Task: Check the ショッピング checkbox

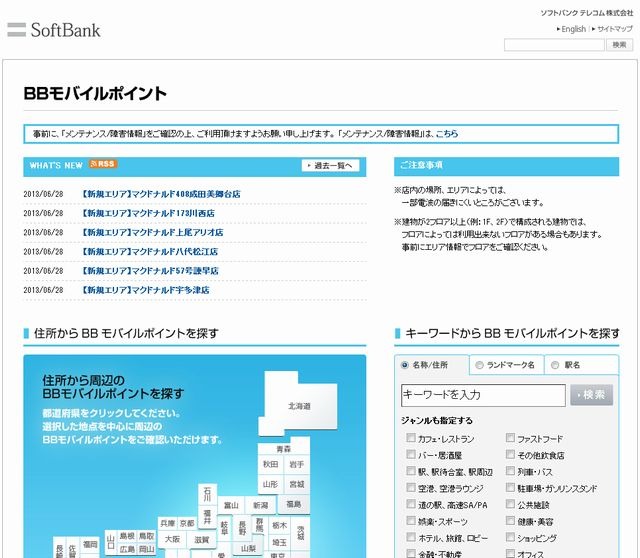Action: [510, 537]
